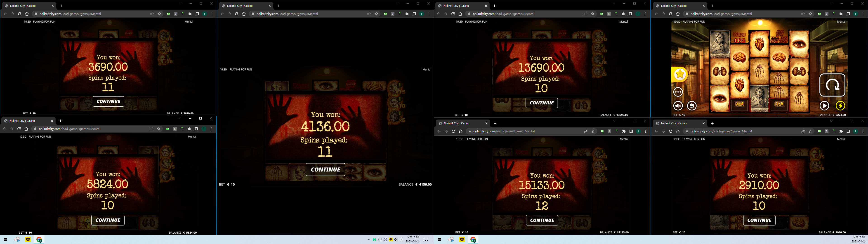Continue after the 15133.00 win

point(542,221)
